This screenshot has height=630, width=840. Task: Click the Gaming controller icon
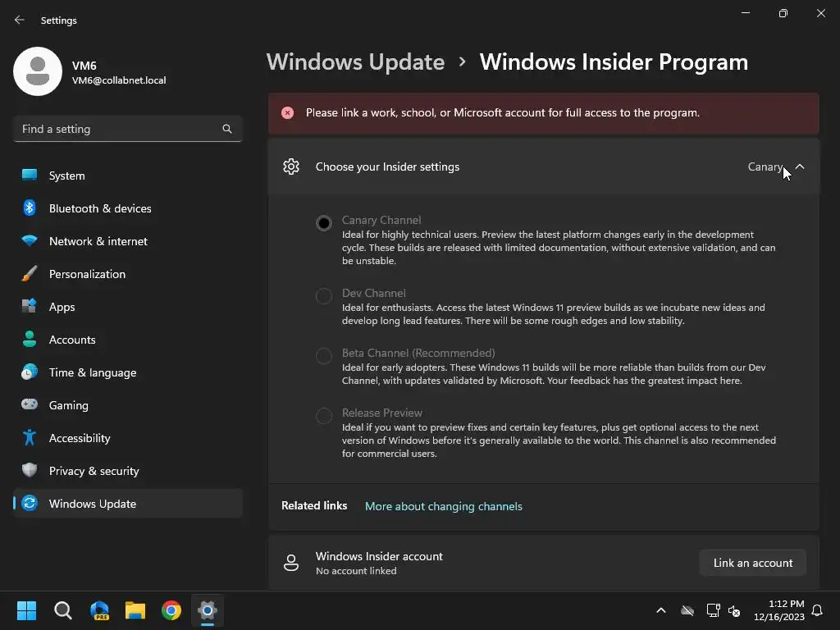tap(30, 404)
